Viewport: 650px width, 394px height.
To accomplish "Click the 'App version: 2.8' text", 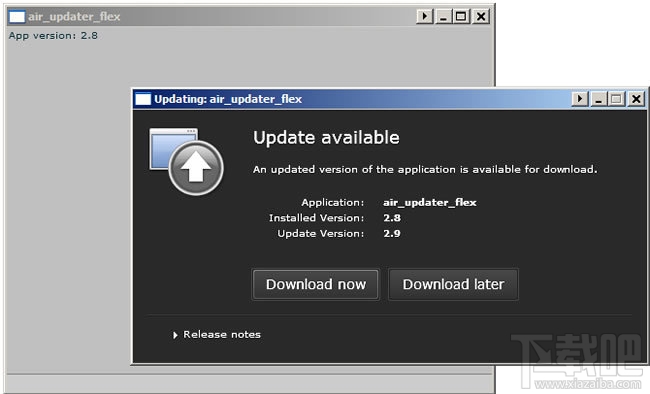I will (53, 36).
